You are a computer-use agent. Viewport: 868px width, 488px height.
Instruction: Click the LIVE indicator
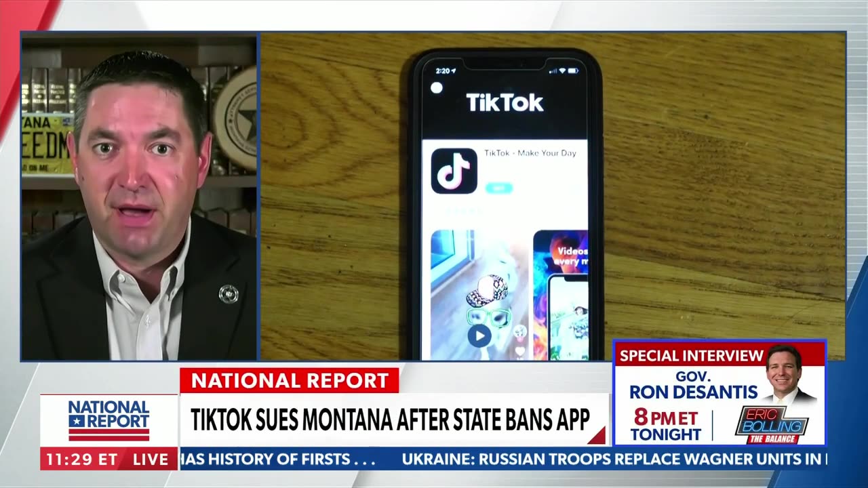pos(151,459)
